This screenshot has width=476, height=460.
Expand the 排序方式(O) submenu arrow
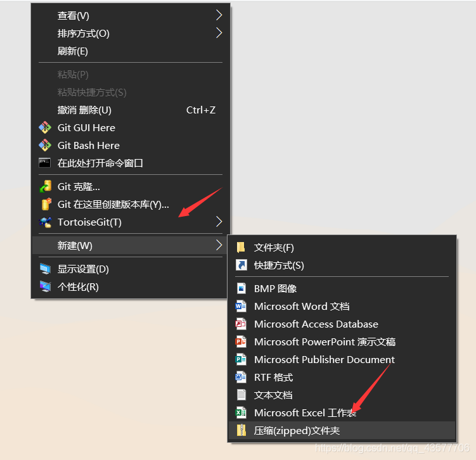(219, 33)
